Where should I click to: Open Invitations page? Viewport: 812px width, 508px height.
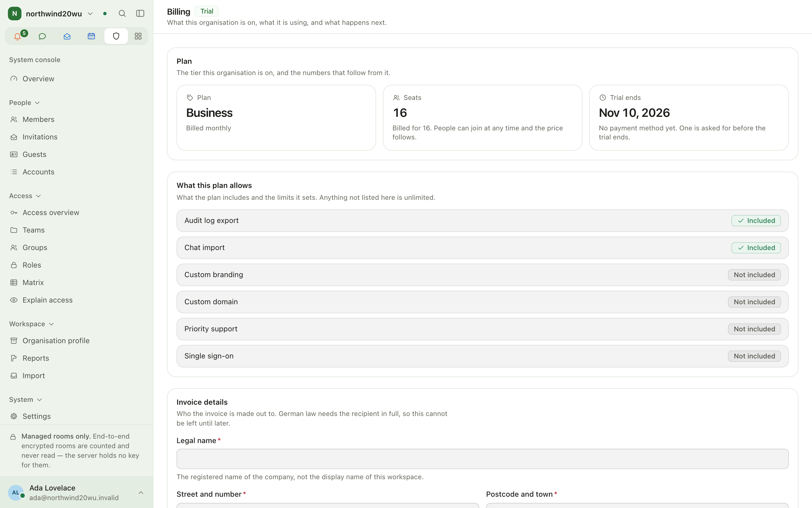pos(76,137)
